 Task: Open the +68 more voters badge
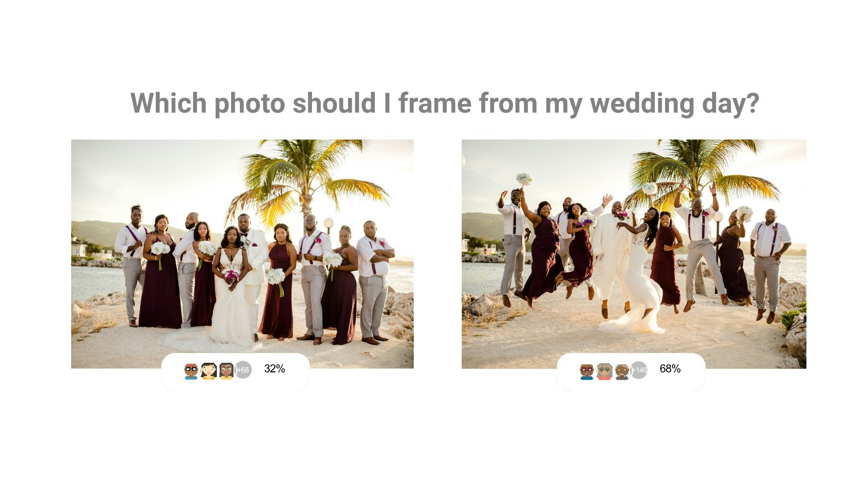tap(243, 370)
